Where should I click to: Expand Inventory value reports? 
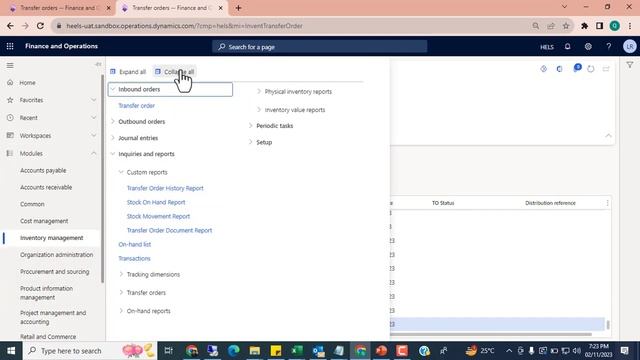click(x=259, y=110)
